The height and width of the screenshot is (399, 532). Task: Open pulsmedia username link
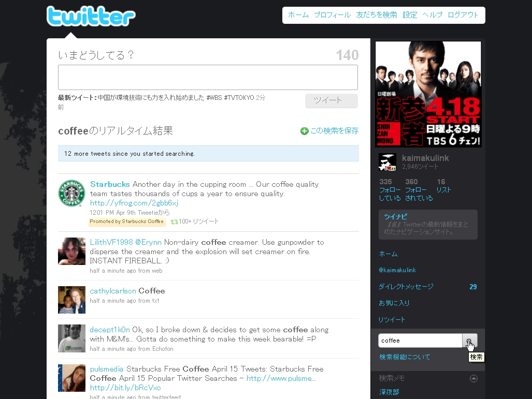pos(107,369)
